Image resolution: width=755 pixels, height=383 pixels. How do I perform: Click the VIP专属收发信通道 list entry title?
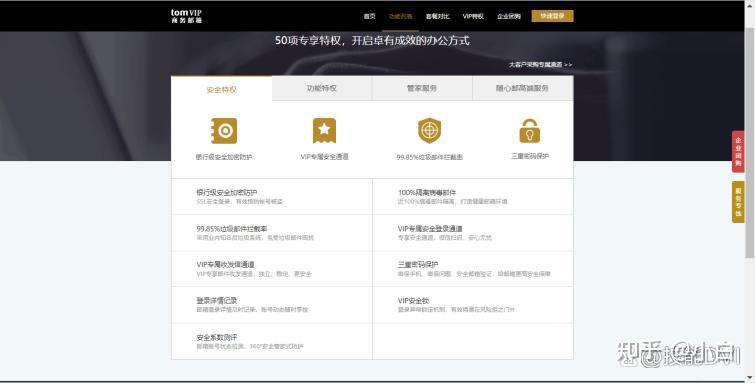[x=225, y=264]
